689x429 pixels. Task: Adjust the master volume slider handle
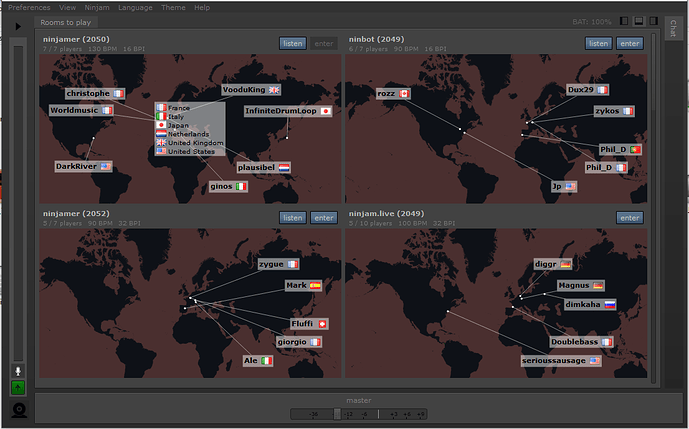click(x=337, y=414)
